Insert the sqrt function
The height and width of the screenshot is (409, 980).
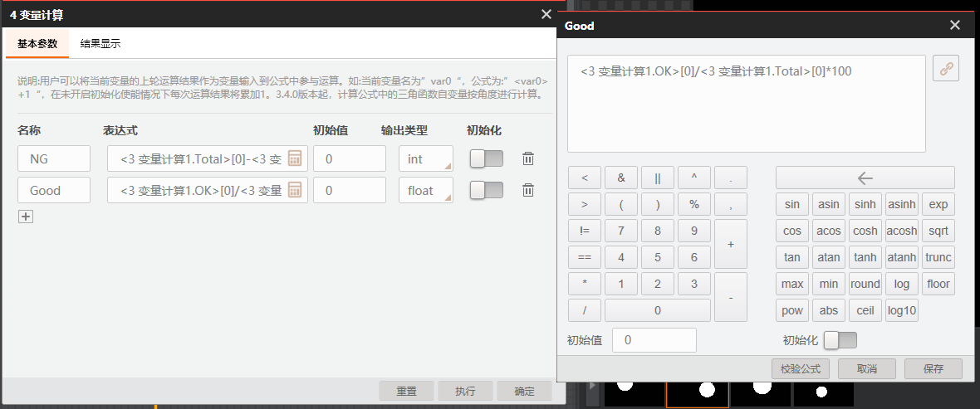coord(938,231)
